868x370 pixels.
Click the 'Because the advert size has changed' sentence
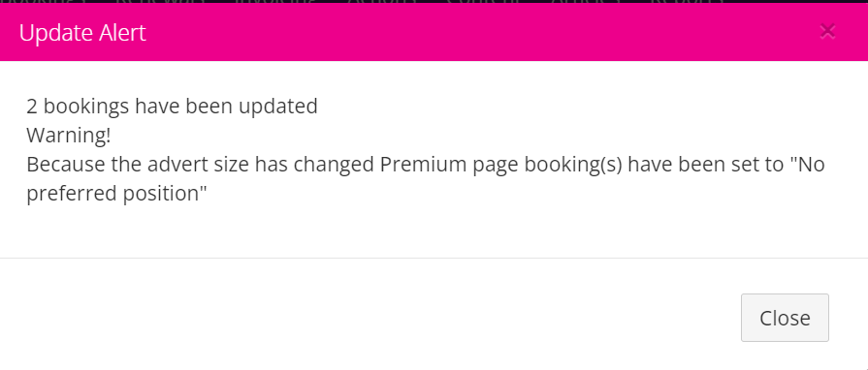click(201, 165)
